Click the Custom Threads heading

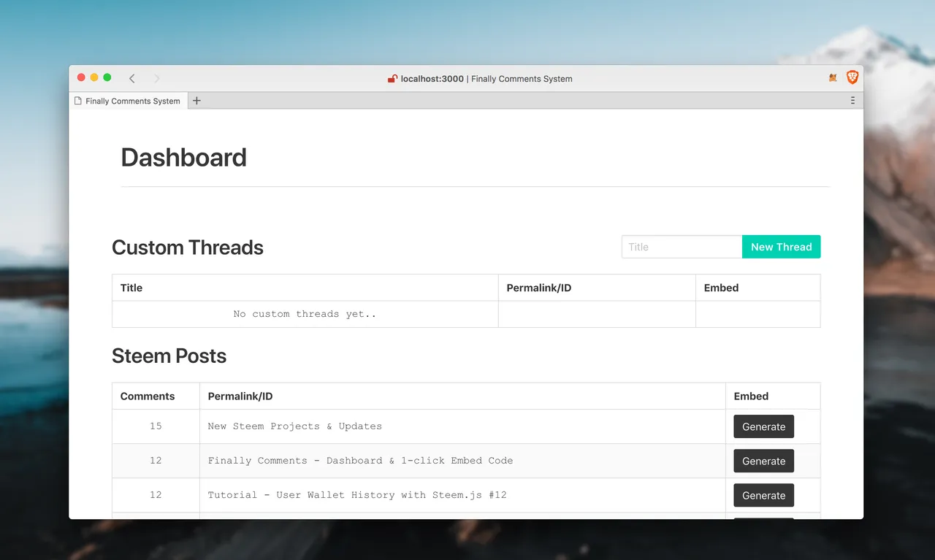[188, 248]
